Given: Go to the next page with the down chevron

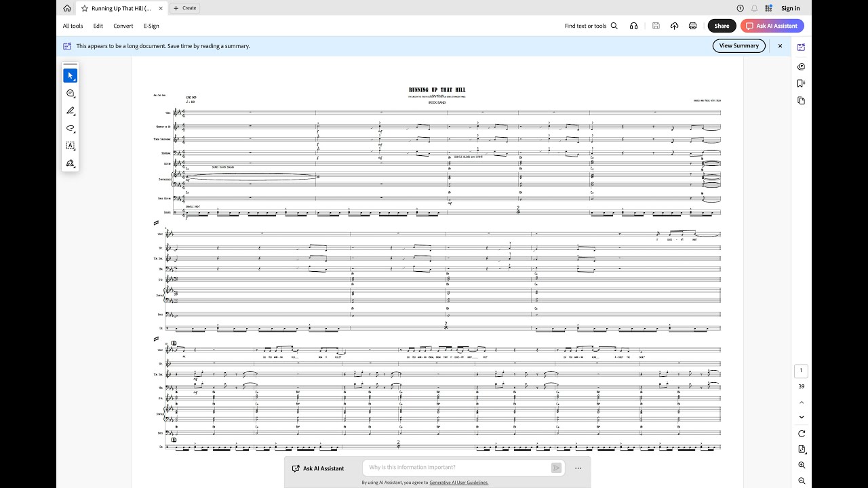Looking at the screenshot, I should [802, 418].
